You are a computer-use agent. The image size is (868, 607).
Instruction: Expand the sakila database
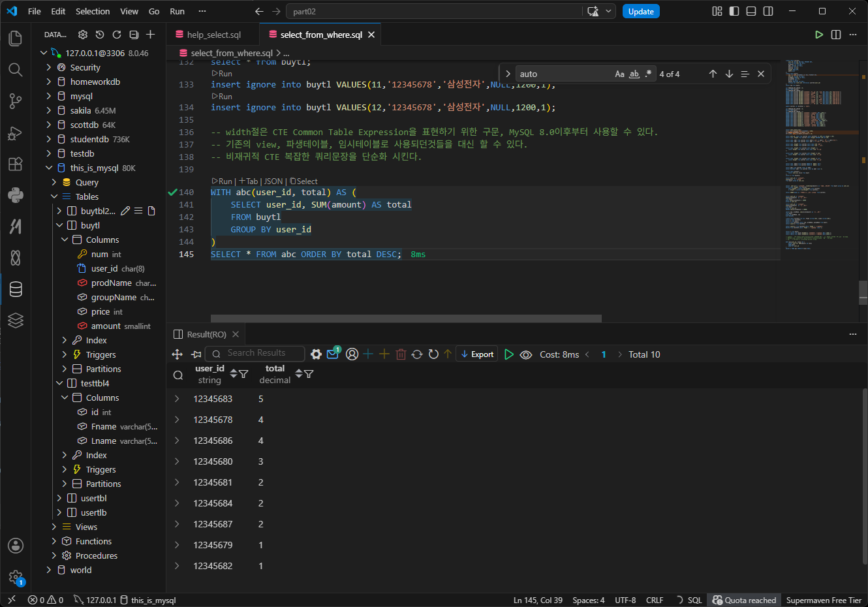[49, 110]
